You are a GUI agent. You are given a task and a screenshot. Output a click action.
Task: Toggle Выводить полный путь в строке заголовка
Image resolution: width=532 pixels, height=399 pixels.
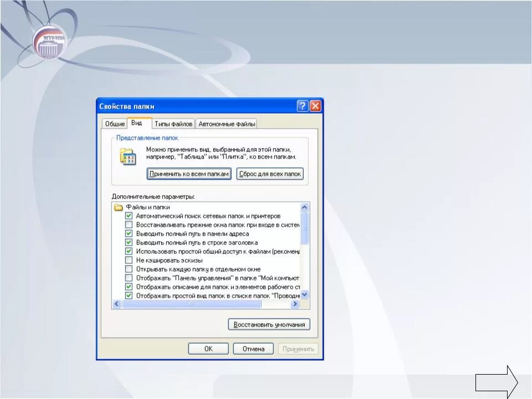point(129,242)
